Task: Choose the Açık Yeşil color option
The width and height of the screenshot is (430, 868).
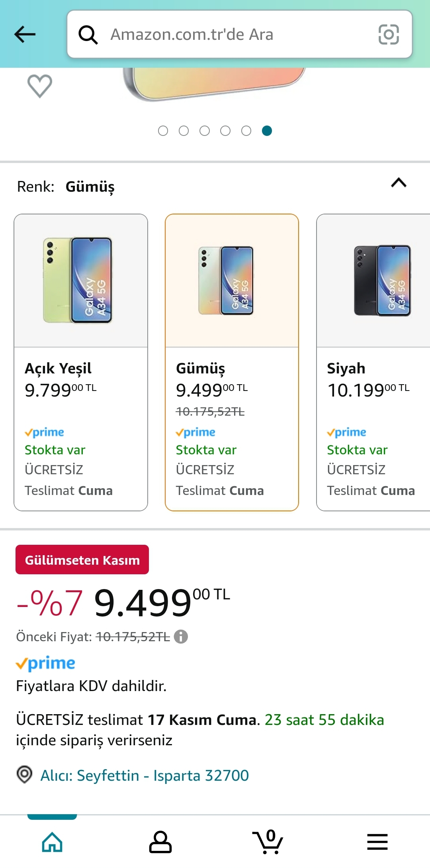Action: pyautogui.click(x=81, y=362)
